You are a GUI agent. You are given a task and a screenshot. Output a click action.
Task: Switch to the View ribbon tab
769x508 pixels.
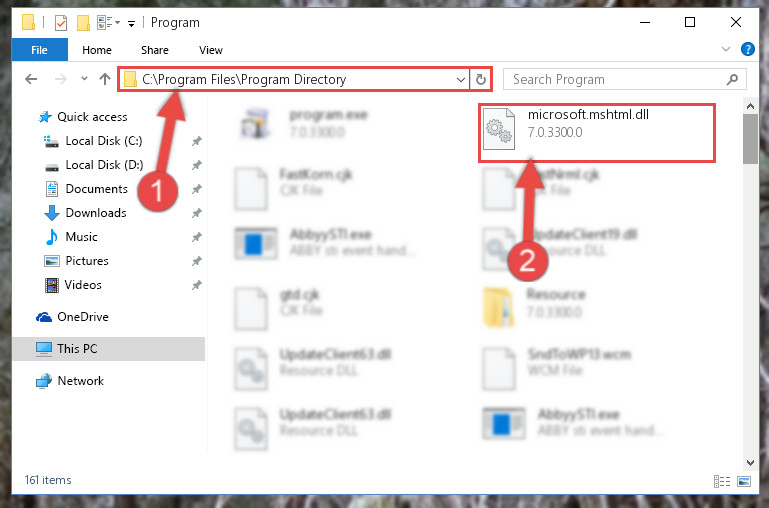(211, 50)
